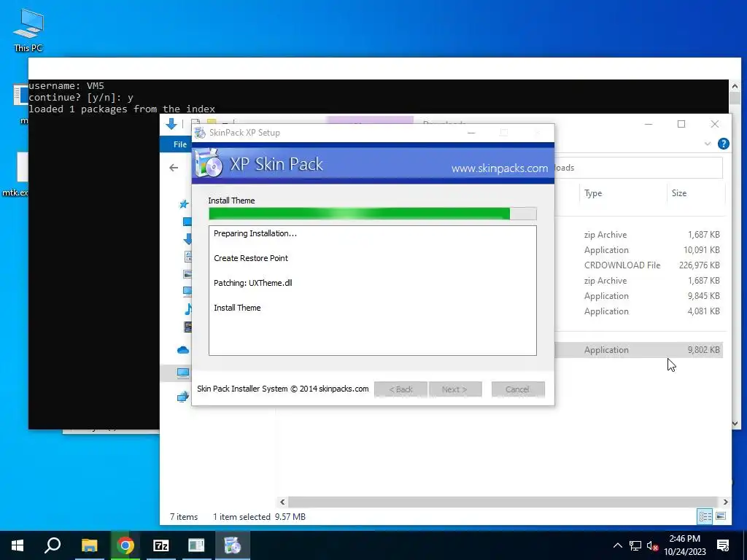Screen dimensions: 747x560
Task: Click SkinPack XP Setup title icon
Action: click(200, 133)
